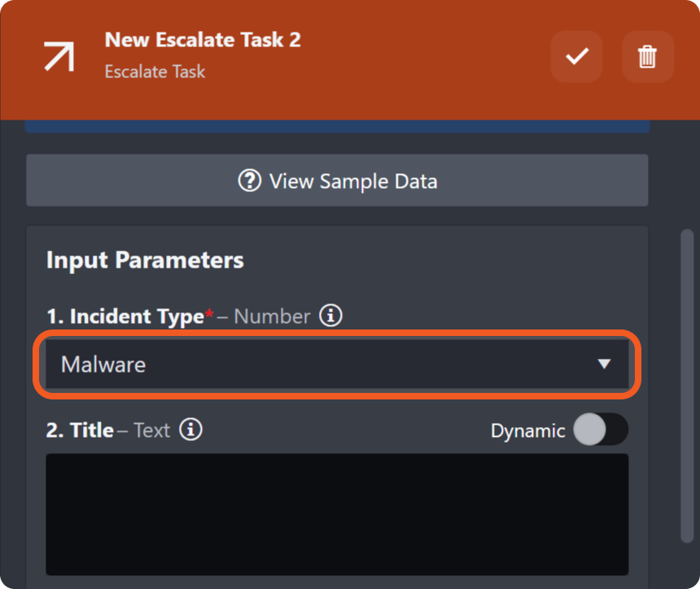
Task: Open the info icon beside Incident Type
Action: tap(330, 316)
